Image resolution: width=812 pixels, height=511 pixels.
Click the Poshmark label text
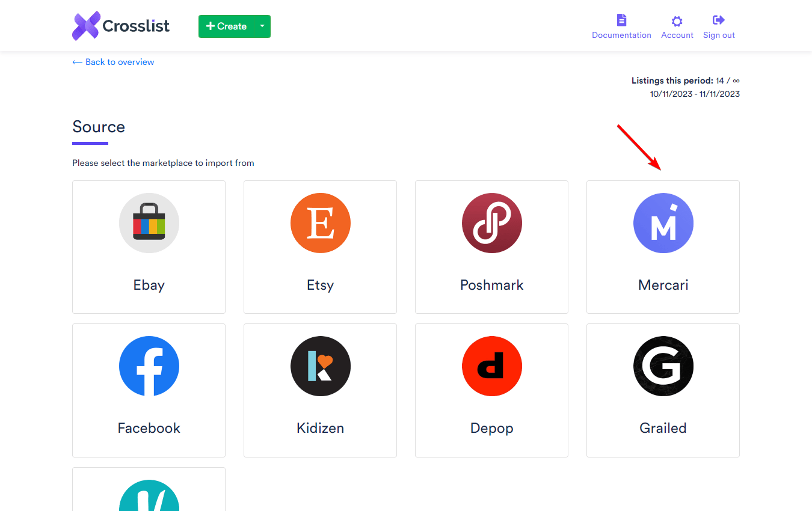pos(492,285)
